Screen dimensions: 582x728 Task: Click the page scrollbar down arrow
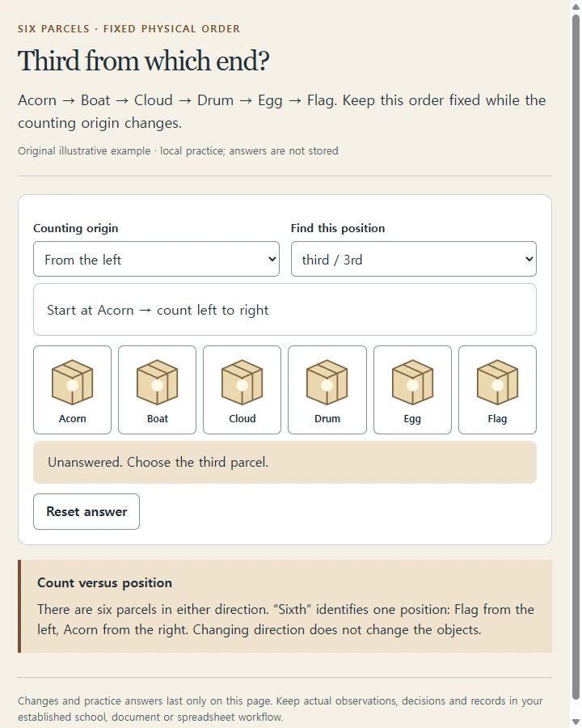576,722
